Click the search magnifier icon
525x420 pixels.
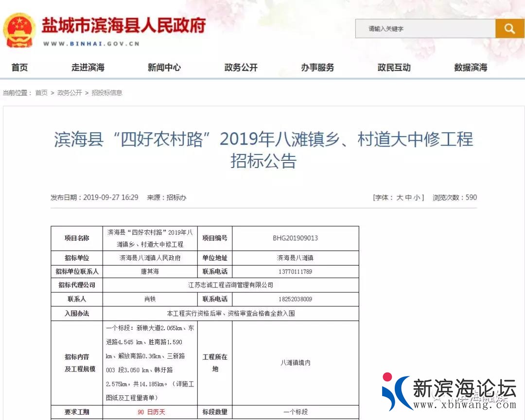(509, 29)
